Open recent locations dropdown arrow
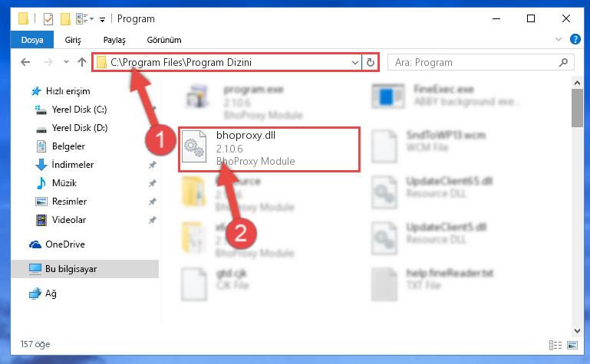Viewport: 590px width, 364px height. 66,62
